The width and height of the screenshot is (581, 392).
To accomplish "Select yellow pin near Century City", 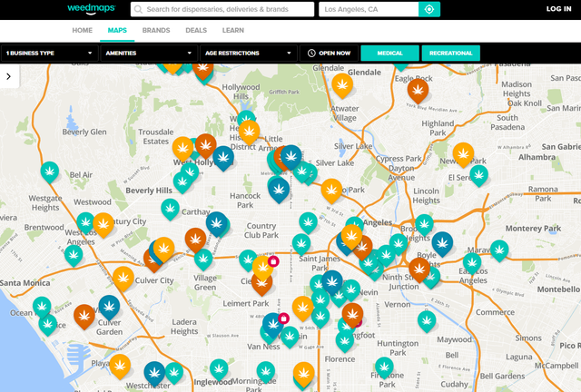I will pyautogui.click(x=103, y=224).
